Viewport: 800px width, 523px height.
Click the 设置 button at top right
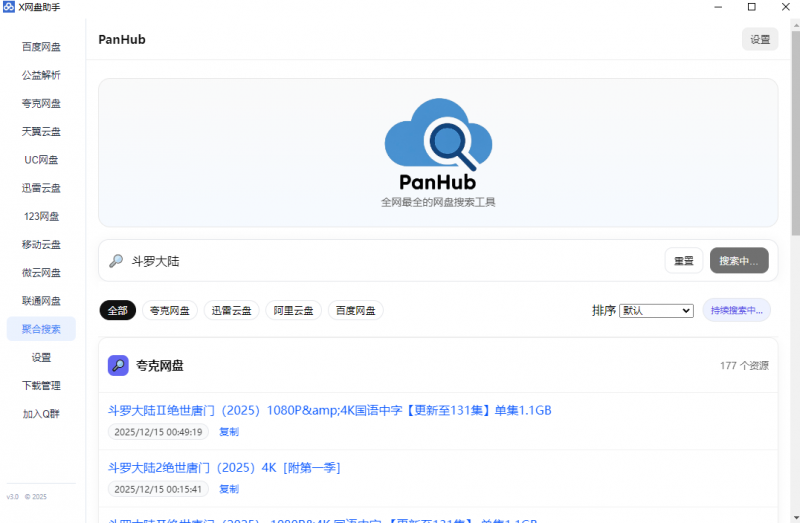(760, 39)
